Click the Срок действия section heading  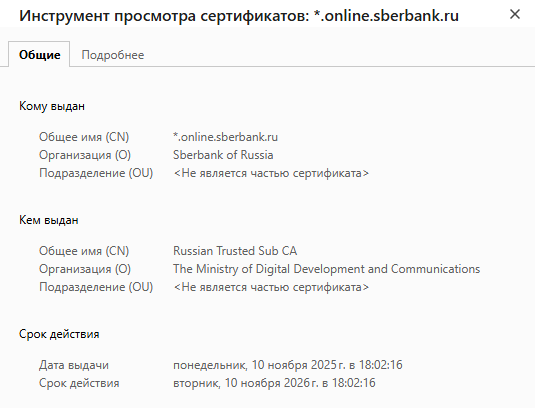coord(59,334)
